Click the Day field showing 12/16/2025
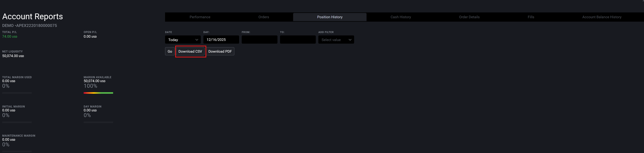The image size is (644, 153). point(221,40)
